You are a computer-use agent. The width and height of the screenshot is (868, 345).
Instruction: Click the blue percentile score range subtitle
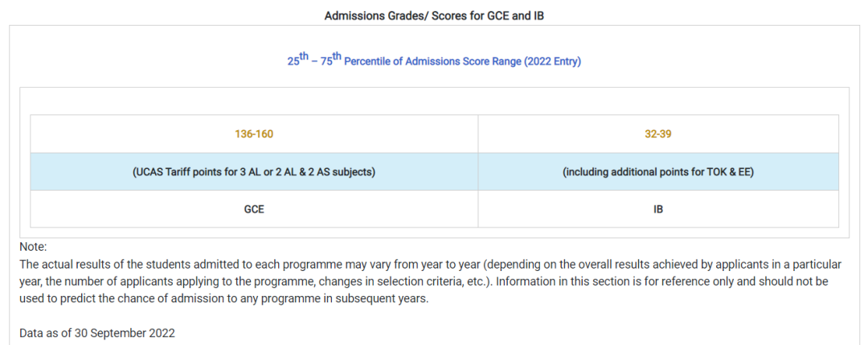[434, 61]
